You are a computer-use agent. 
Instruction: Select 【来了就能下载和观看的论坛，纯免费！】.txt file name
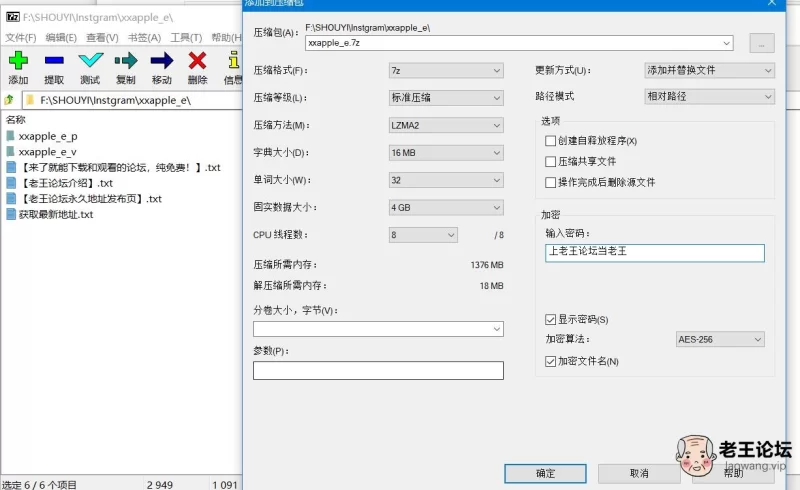pyautogui.click(x=120, y=167)
